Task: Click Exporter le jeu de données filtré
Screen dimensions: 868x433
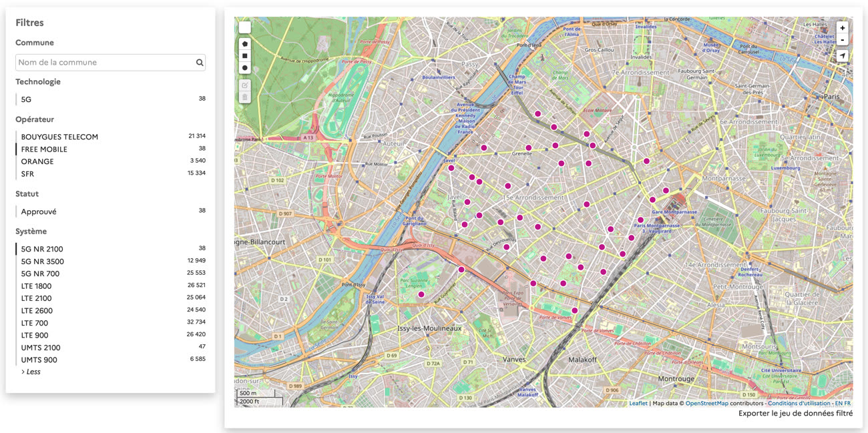Action: pyautogui.click(x=795, y=414)
